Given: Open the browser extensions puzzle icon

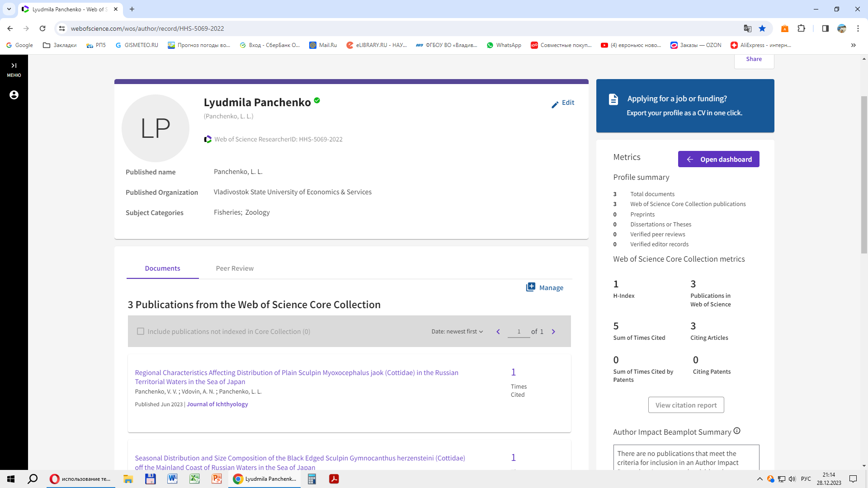Looking at the screenshot, I should click(801, 28).
